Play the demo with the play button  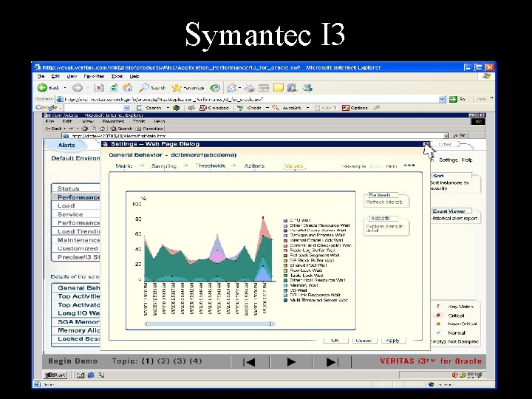(291, 362)
